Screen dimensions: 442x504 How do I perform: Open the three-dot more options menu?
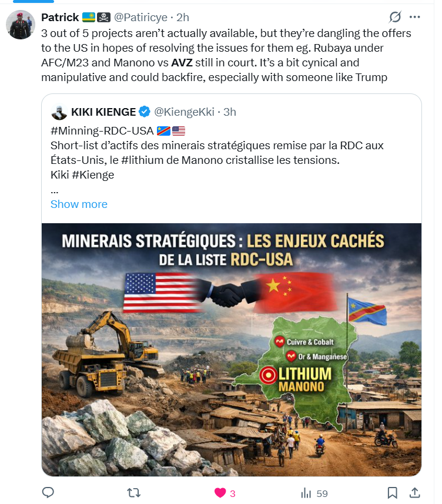click(415, 17)
